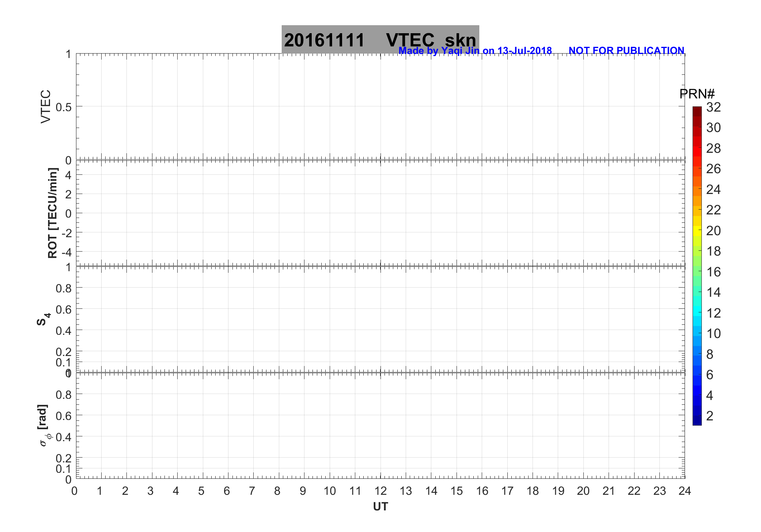Click the "19" tick label on the UT axis
761x532 pixels.
click(558, 491)
